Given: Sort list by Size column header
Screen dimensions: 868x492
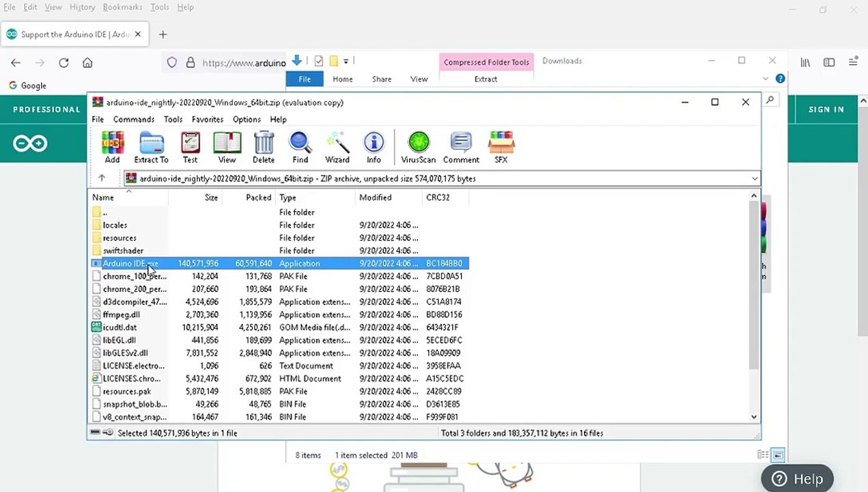Looking at the screenshot, I should [x=195, y=197].
